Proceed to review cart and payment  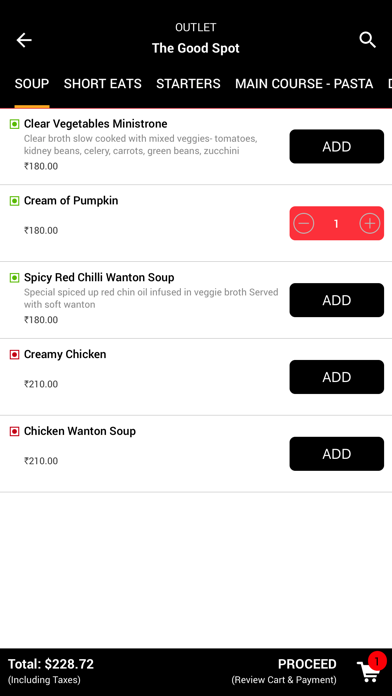click(x=284, y=671)
